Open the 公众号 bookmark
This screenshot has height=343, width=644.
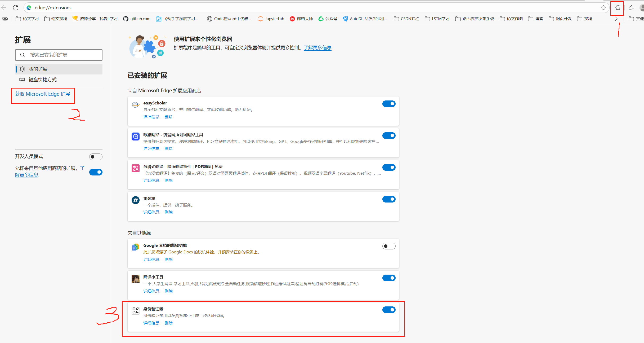pyautogui.click(x=328, y=19)
